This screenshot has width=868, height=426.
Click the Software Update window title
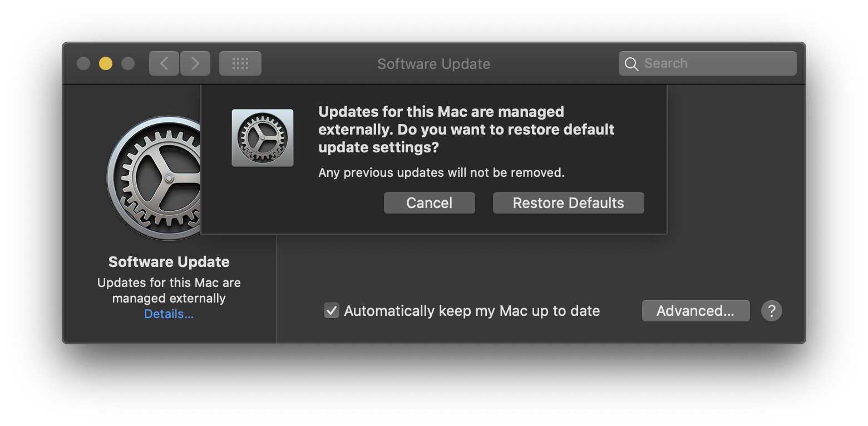pyautogui.click(x=434, y=64)
